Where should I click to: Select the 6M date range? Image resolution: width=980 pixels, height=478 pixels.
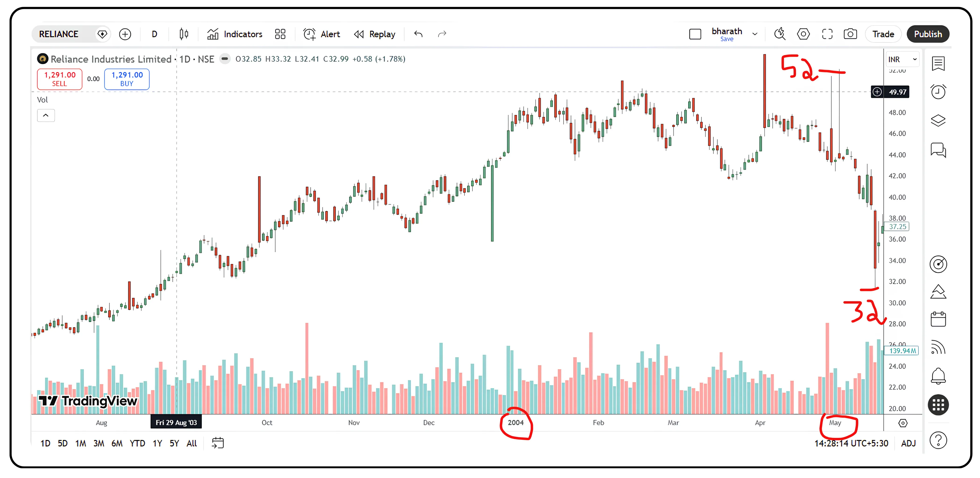coord(117,443)
